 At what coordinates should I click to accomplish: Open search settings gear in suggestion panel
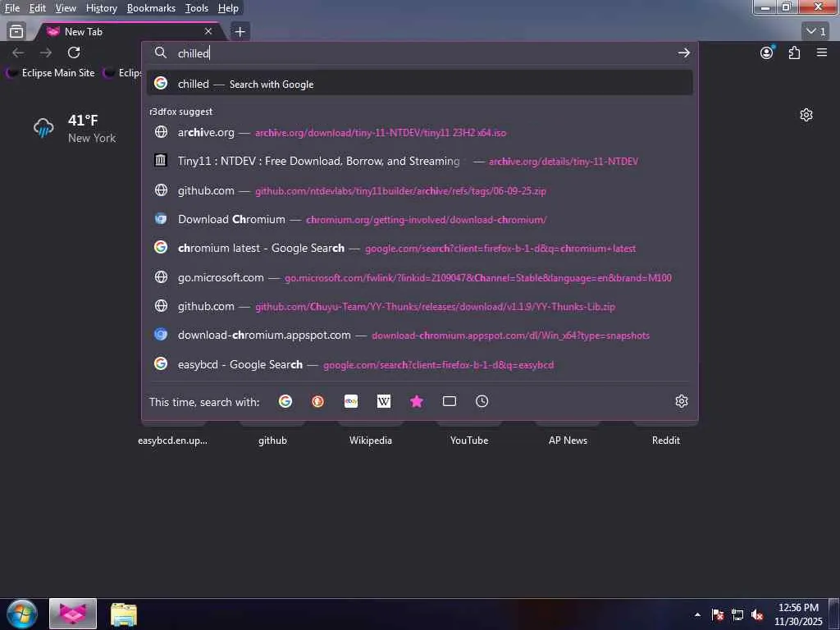tap(682, 401)
